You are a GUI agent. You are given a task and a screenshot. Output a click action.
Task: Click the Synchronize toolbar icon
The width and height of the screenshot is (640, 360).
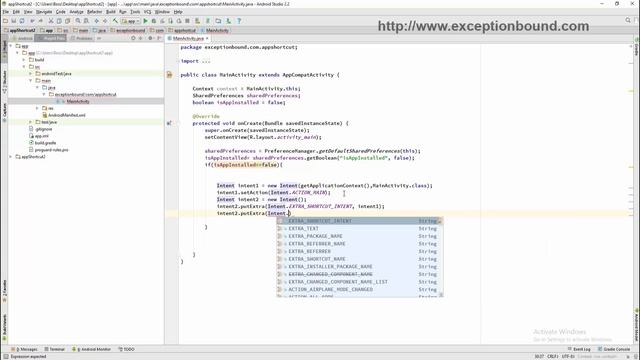[22, 21]
